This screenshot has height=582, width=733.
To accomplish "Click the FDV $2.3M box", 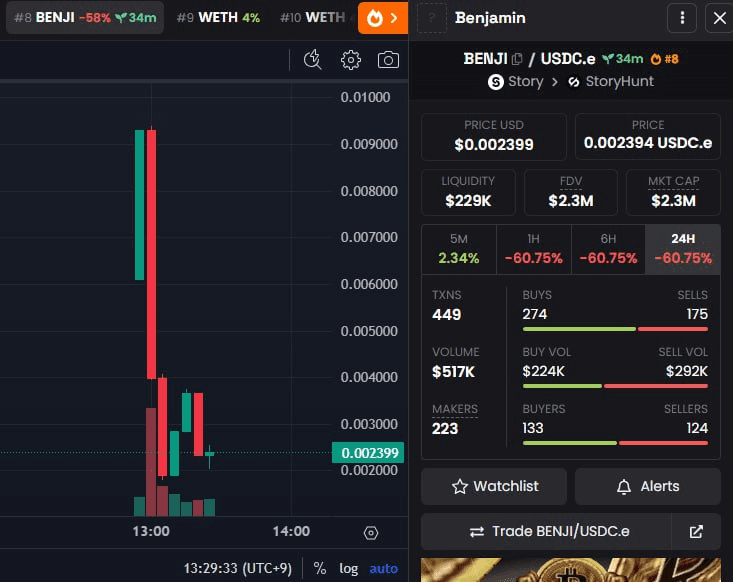I will click(x=571, y=192).
